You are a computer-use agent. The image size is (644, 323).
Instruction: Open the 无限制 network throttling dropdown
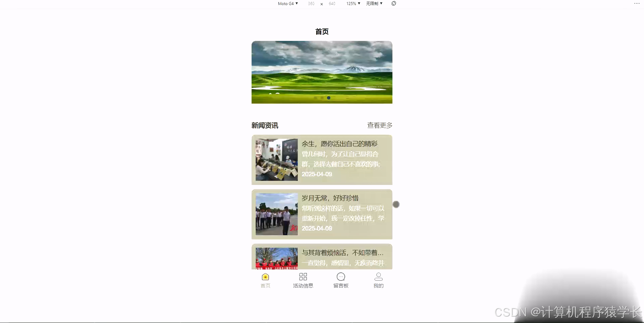[x=374, y=4]
